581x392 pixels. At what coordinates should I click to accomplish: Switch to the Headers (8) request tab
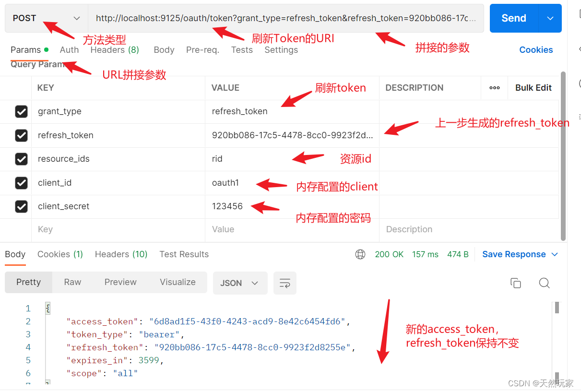point(114,49)
